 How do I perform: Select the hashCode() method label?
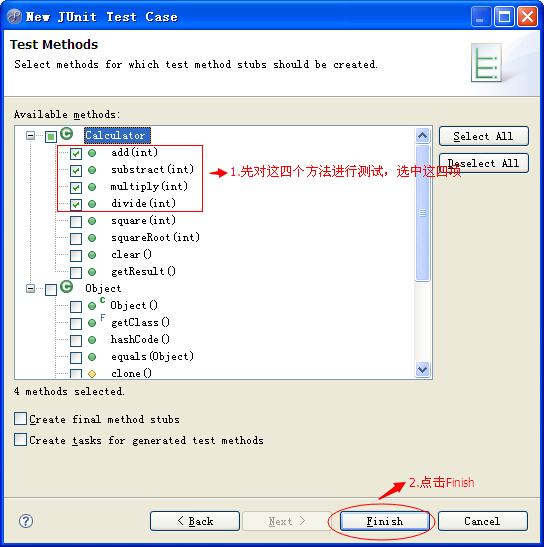tap(140, 339)
